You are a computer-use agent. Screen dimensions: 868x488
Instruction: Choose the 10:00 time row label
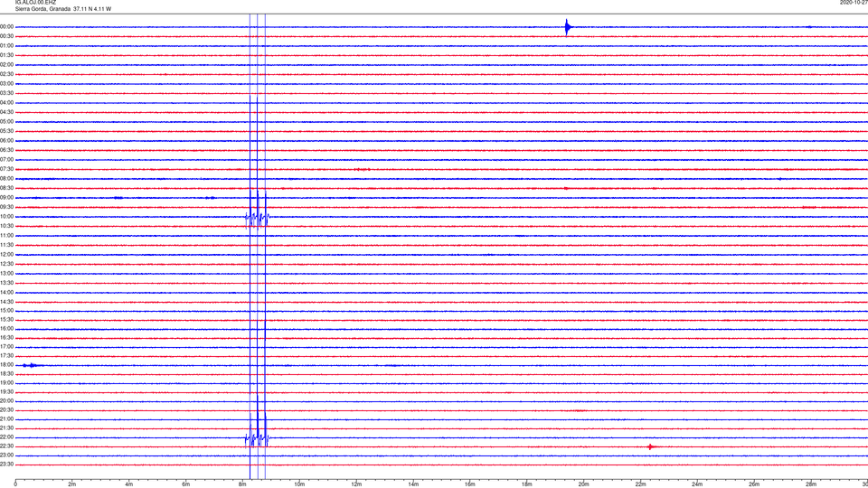click(x=7, y=216)
